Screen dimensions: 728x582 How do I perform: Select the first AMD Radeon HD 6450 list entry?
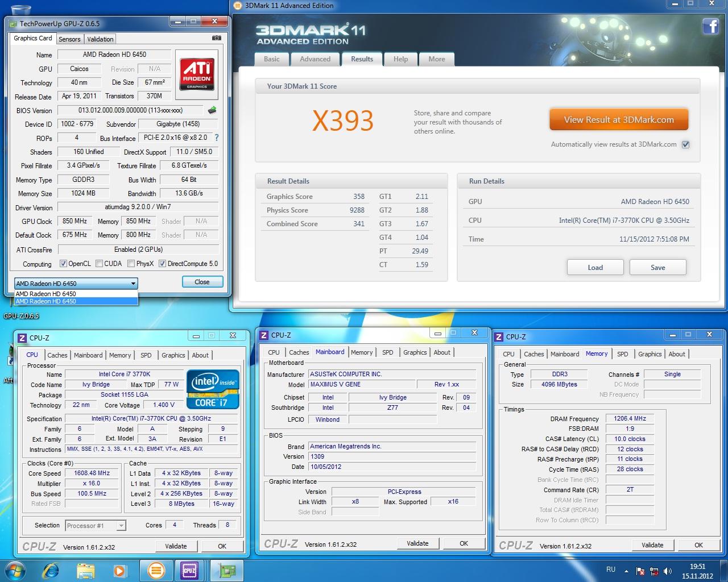pyautogui.click(x=76, y=294)
